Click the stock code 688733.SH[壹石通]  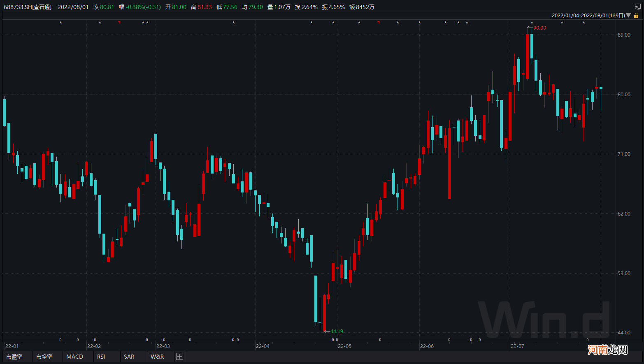point(28,7)
